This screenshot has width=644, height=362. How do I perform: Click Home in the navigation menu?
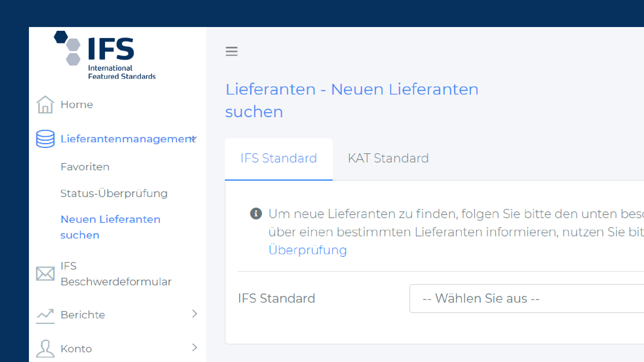tap(77, 105)
